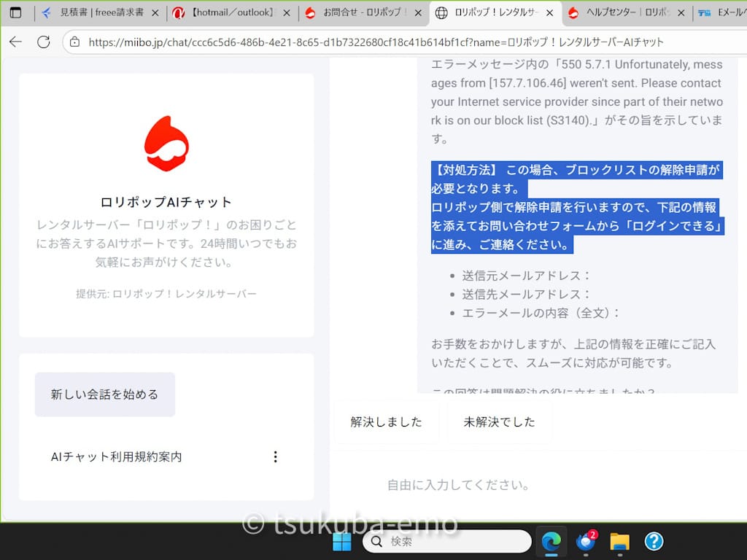The image size is (747, 560).
Task: Open Microsoft Edge from the taskbar
Action: (551, 541)
